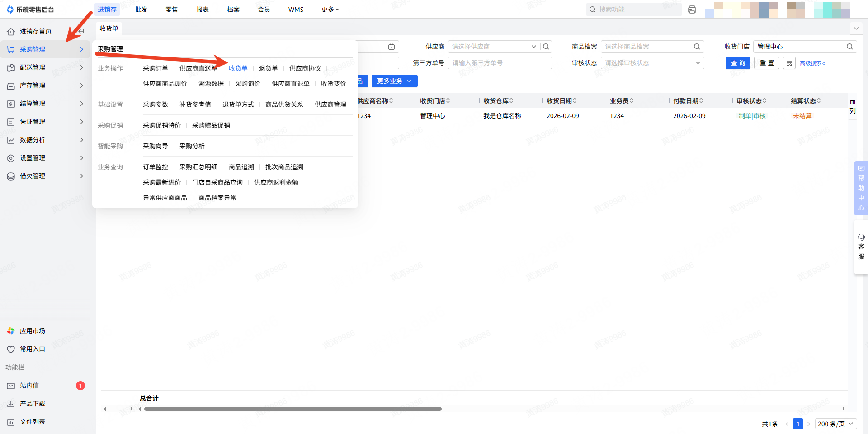Image resolution: width=868 pixels, height=434 pixels.
Task: Open 订单监控 in the flyout menu
Action: [x=156, y=167]
